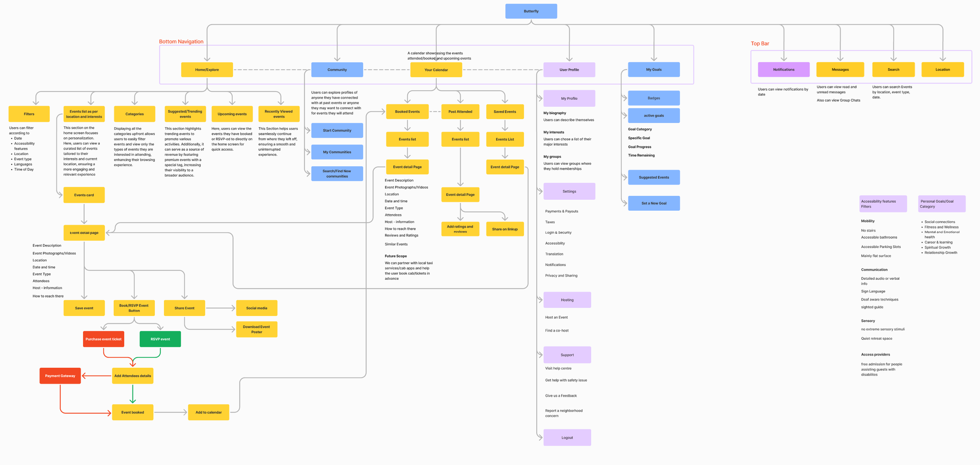This screenshot has height=465, width=980.
Task: Click the Set a New Goal box
Action: click(x=653, y=203)
